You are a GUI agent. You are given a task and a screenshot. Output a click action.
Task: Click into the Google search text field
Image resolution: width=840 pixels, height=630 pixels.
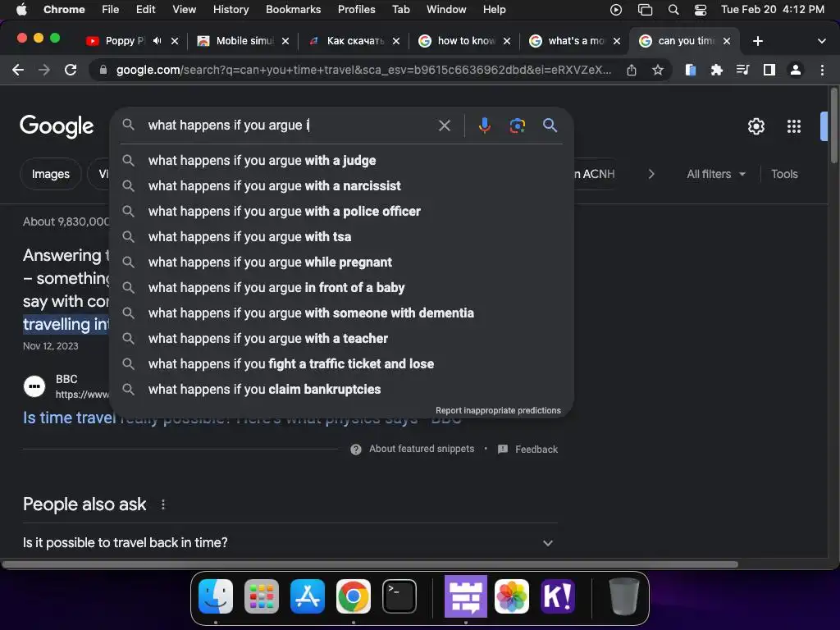pos(290,126)
